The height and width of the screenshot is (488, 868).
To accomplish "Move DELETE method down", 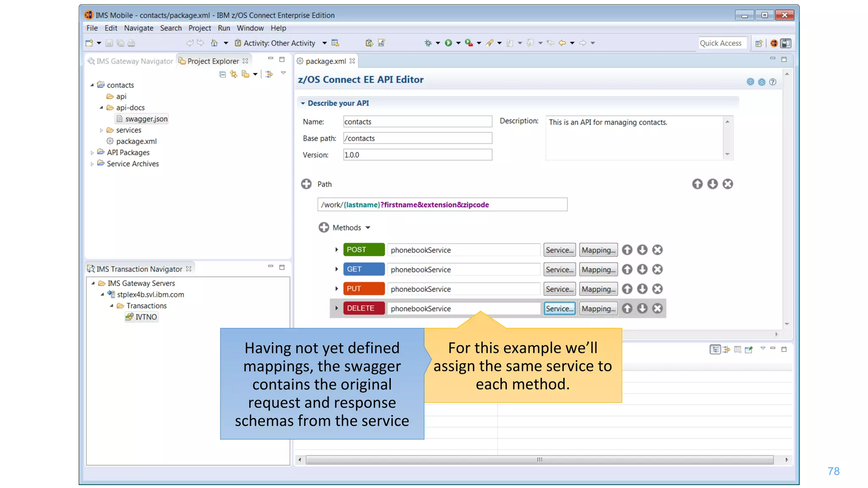I will [642, 308].
